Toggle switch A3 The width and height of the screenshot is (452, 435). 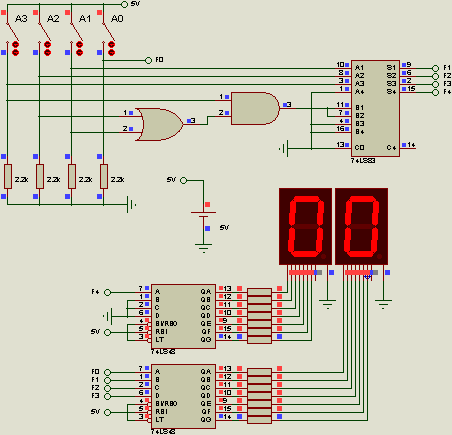(12, 33)
